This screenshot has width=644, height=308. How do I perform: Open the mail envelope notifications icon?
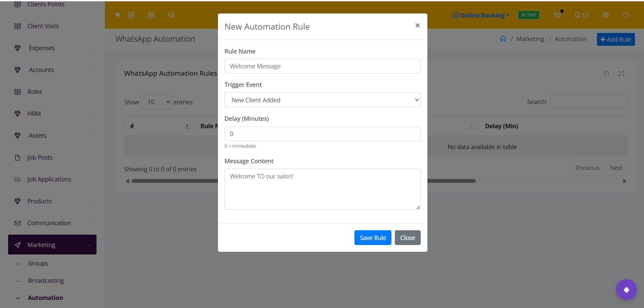[x=558, y=15]
